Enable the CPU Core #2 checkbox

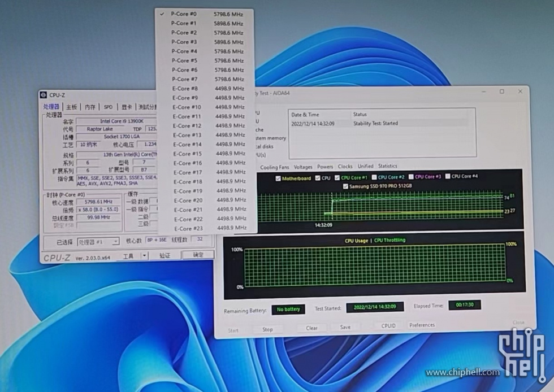(x=374, y=177)
